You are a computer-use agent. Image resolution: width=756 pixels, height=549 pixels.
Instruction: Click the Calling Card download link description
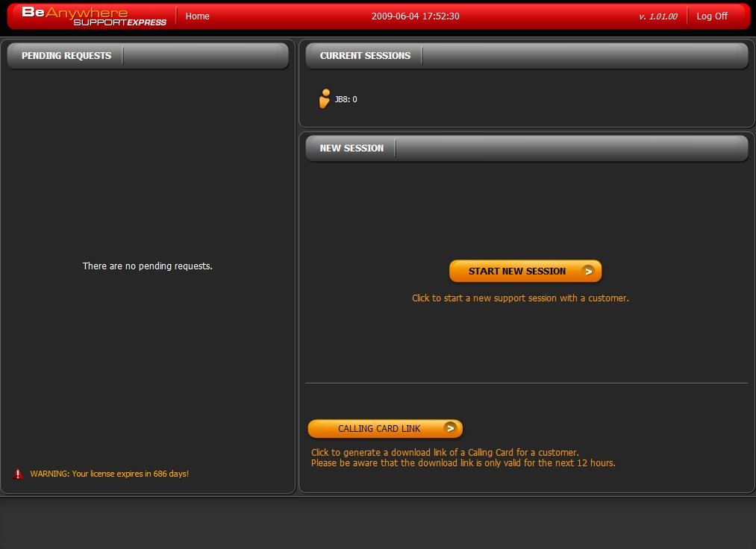pyautogui.click(x=445, y=453)
